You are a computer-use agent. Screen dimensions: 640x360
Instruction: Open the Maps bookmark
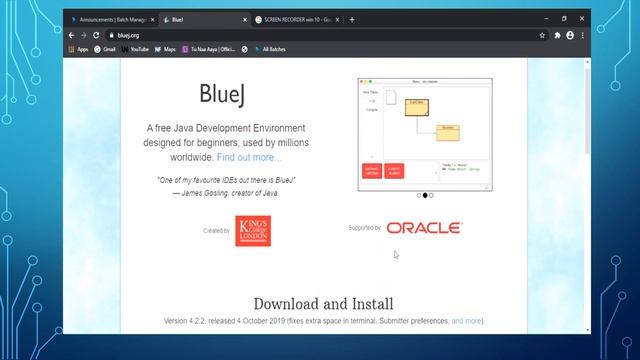pyautogui.click(x=165, y=49)
